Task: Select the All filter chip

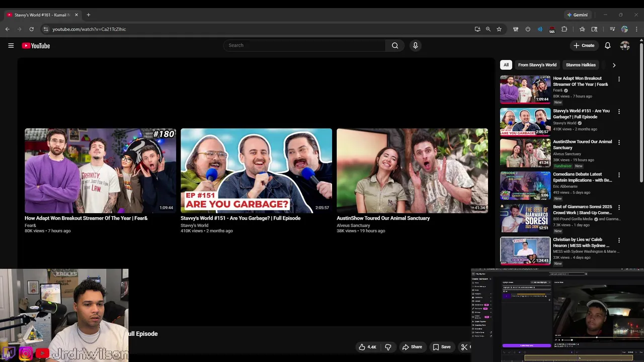Action: [506, 65]
